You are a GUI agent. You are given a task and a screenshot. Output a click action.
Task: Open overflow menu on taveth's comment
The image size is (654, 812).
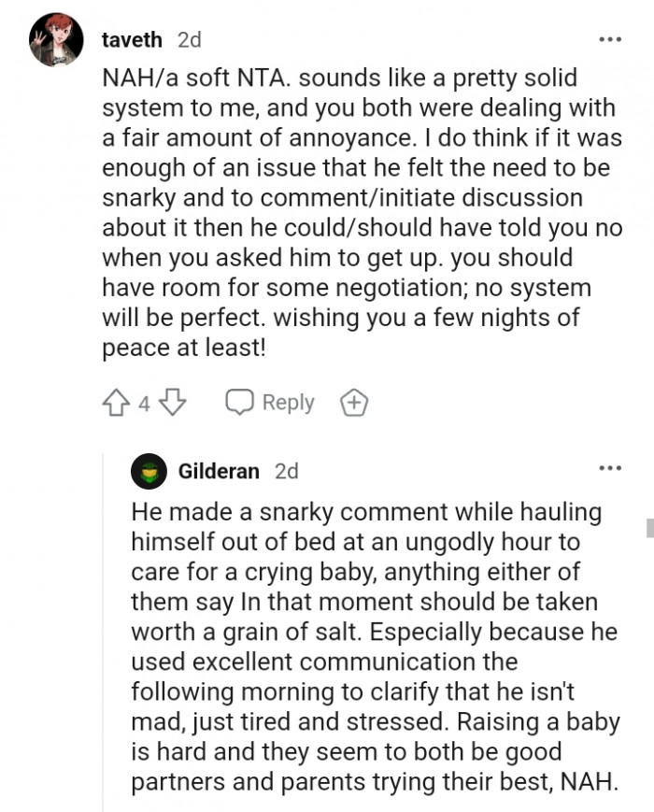click(610, 37)
